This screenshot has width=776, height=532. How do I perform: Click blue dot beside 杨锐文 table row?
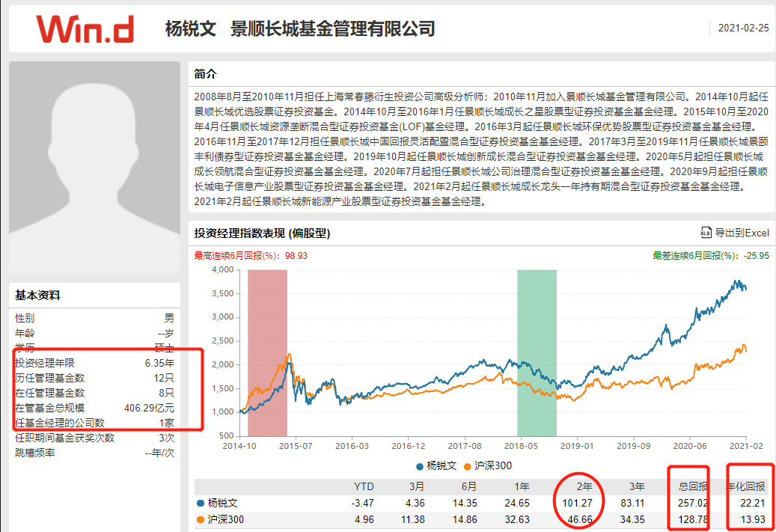click(x=201, y=504)
